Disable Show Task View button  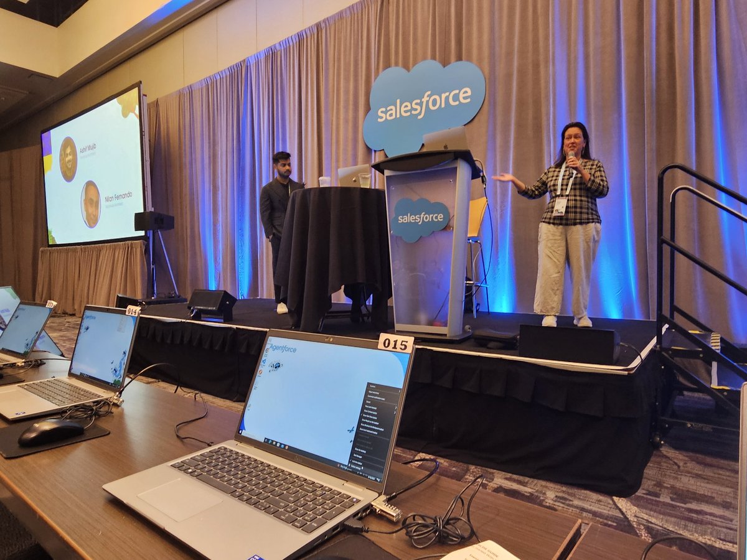367,416
